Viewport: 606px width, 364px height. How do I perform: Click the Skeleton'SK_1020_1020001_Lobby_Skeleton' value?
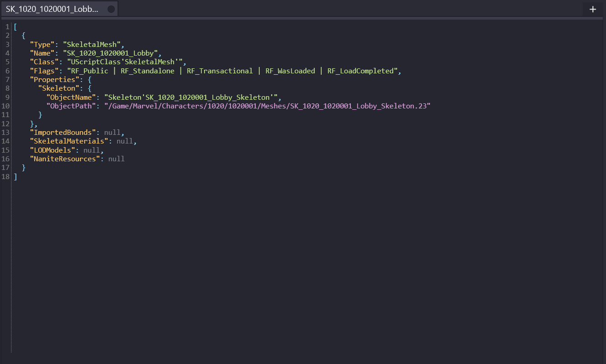(191, 97)
